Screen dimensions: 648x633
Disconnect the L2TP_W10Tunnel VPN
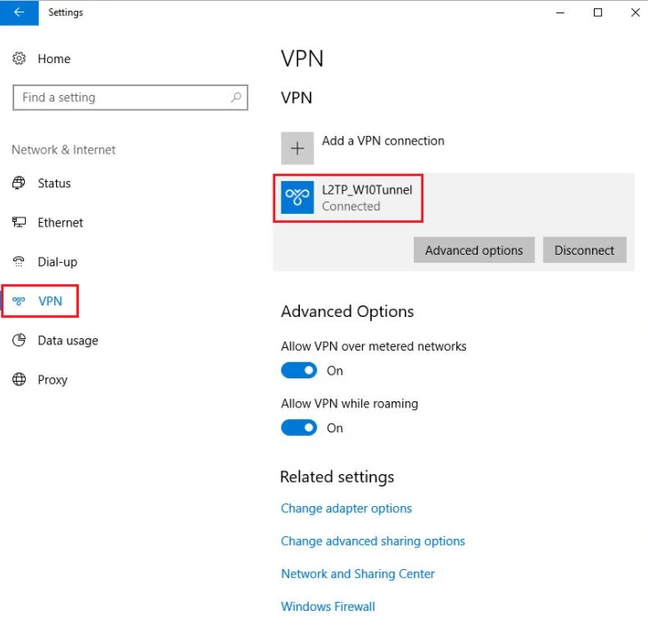584,250
